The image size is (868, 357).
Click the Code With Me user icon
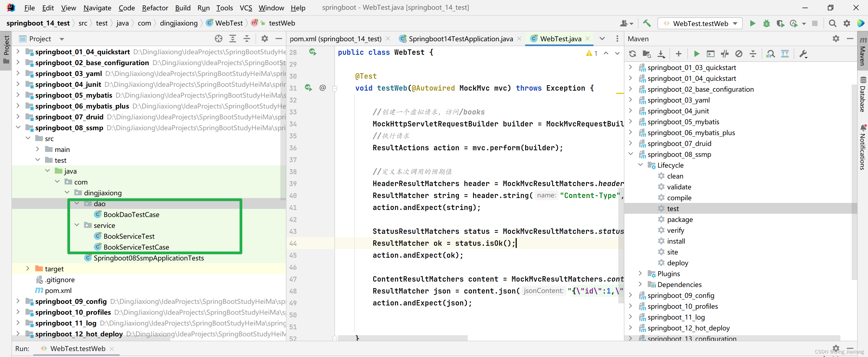(626, 23)
